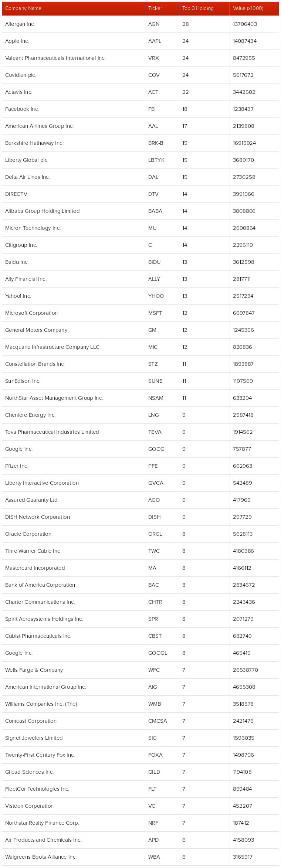This screenshot has width=281, height=868.
Task: Select the Valeant Pharmaceuticals International Inc. row
Action: point(140,58)
